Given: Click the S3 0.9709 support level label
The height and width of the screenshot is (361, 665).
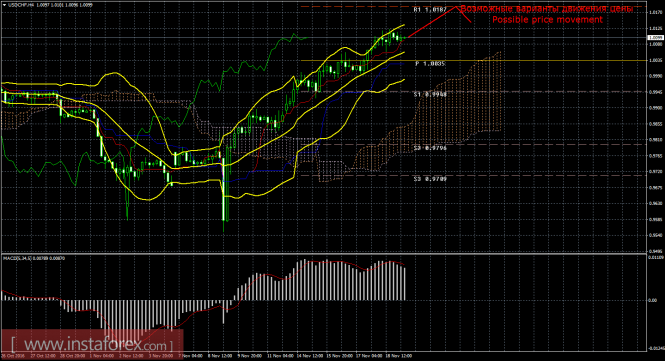Looking at the screenshot, I should click(x=430, y=179).
